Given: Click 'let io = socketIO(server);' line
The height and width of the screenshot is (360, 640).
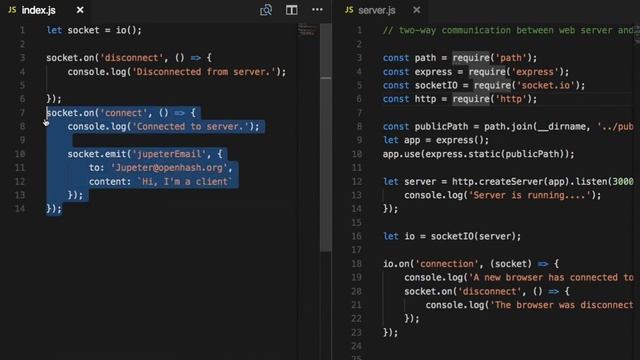Looking at the screenshot, I should (452, 236).
